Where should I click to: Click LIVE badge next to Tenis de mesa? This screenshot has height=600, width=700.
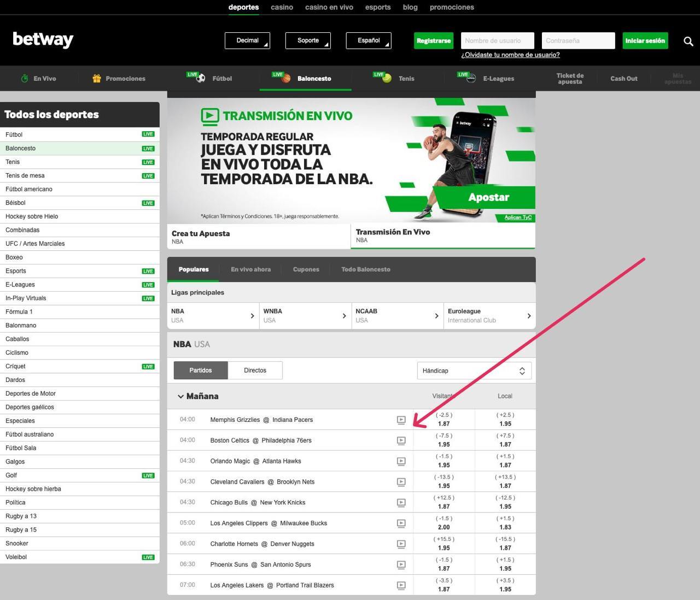click(148, 176)
